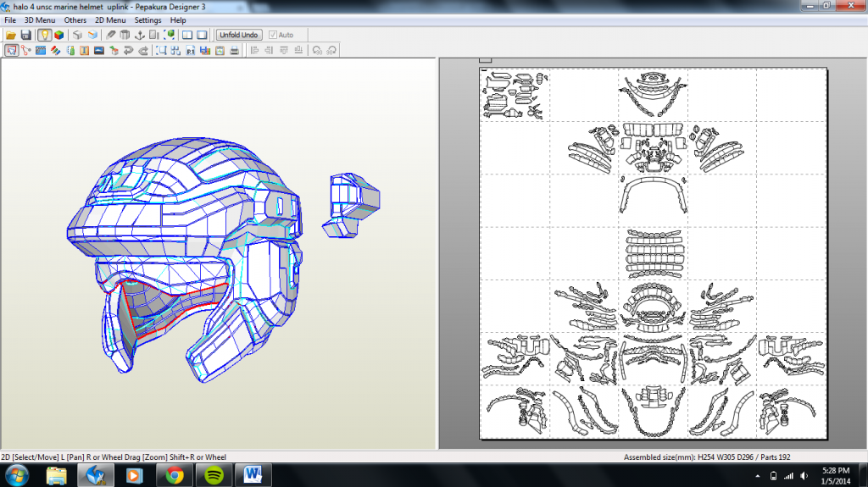
Task: Switch to split 3D/2D window layout icon
Action: [187, 35]
